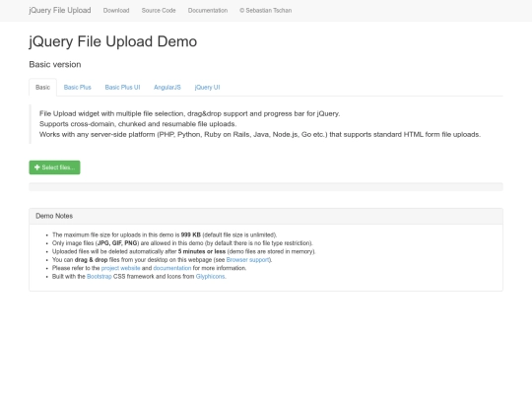Image resolution: width=532 pixels, height=399 pixels.
Task: Click the Basic version subheading
Action: pyautogui.click(x=55, y=64)
